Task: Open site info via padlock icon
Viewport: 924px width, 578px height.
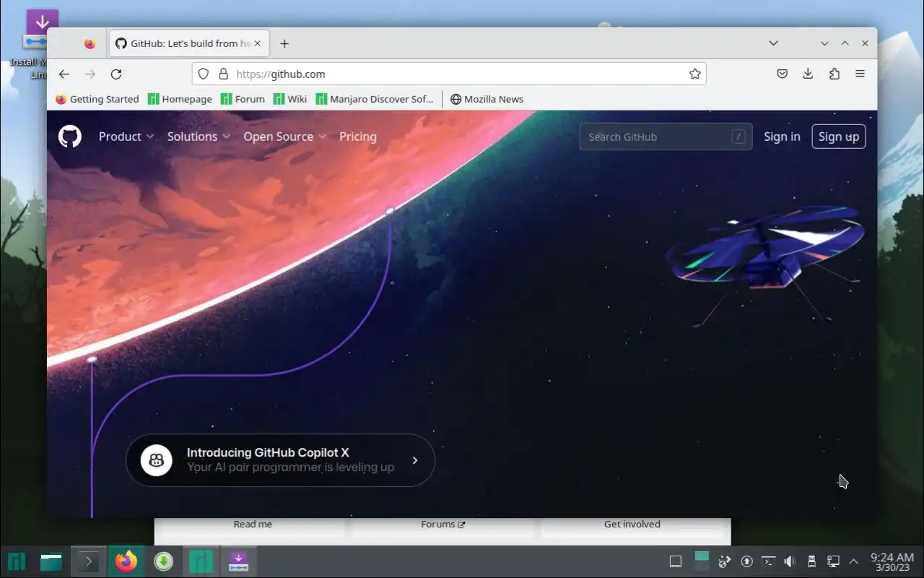Action: tap(223, 74)
